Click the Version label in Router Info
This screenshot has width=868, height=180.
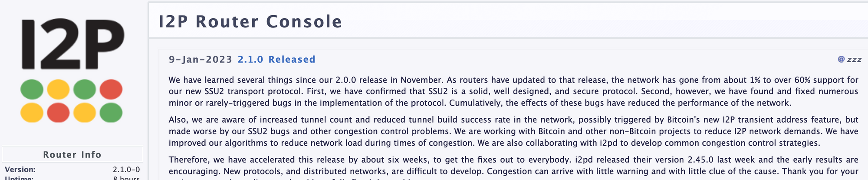(x=20, y=170)
